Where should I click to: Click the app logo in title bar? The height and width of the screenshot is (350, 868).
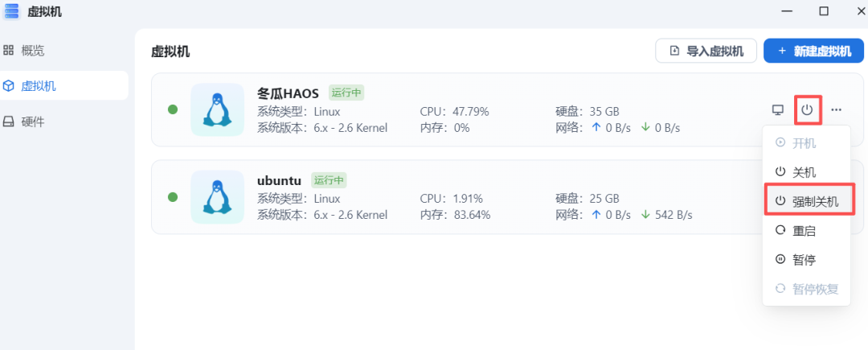(x=11, y=11)
